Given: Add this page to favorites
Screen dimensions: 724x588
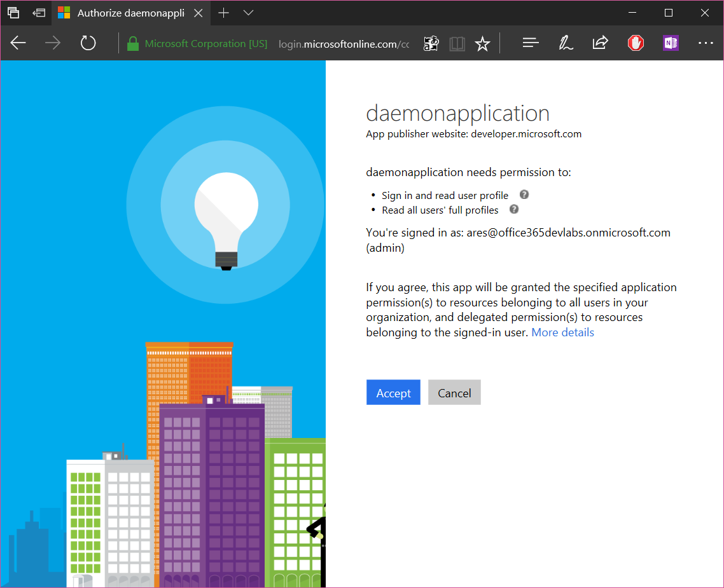Looking at the screenshot, I should point(482,43).
